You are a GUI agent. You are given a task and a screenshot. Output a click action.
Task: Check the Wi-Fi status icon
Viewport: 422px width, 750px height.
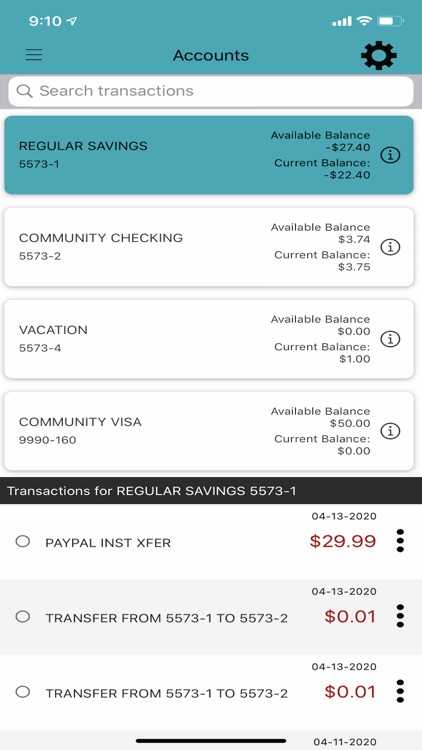[365, 21]
